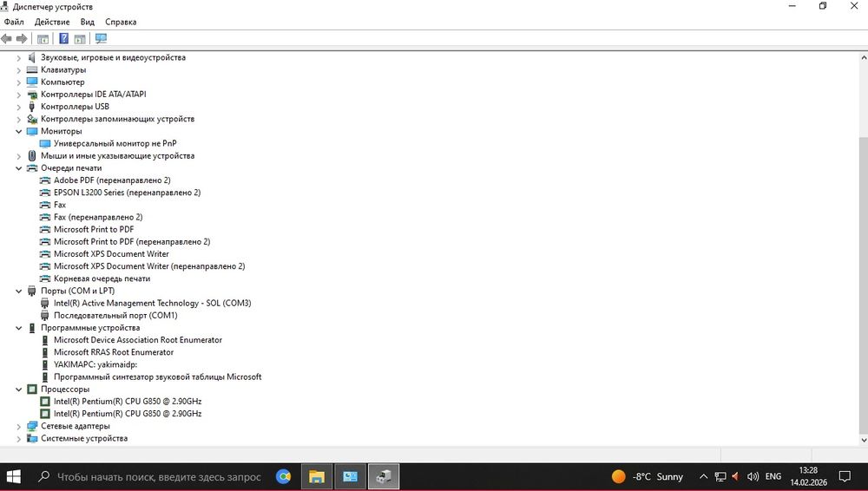Click the monitor icon next to Компьютер

point(32,82)
